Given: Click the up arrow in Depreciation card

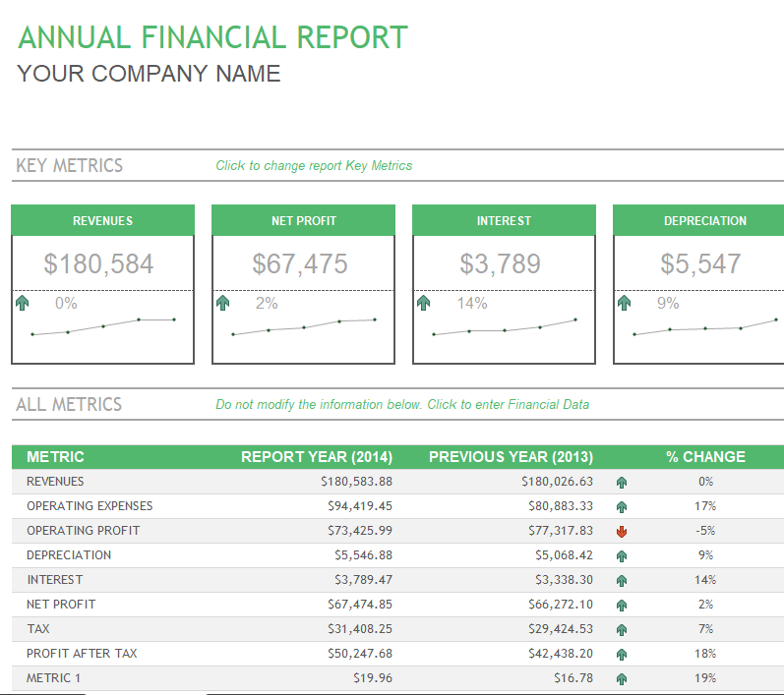Looking at the screenshot, I should click(625, 304).
